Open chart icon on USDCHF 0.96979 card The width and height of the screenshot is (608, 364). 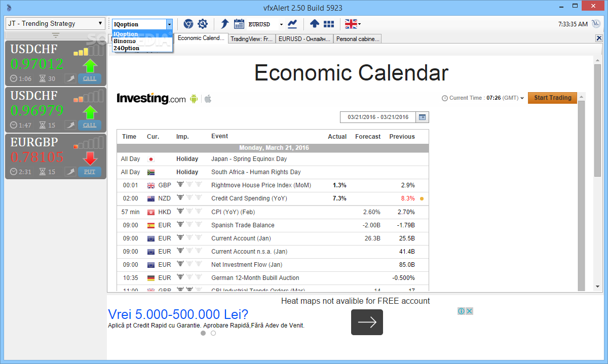70,125
